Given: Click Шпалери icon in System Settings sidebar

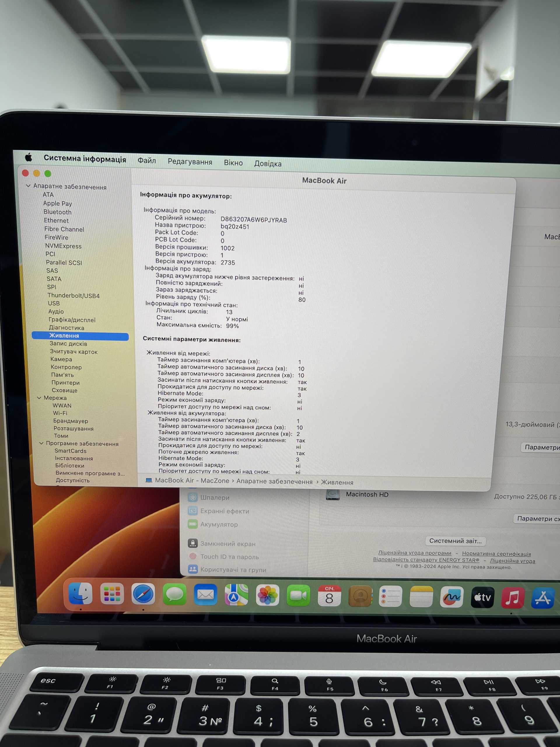Looking at the screenshot, I should [x=193, y=497].
